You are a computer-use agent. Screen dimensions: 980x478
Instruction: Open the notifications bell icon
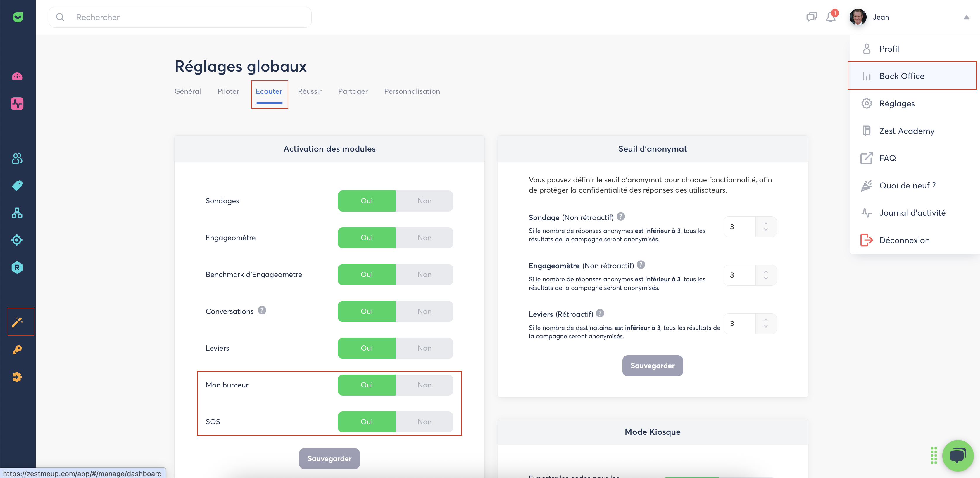[x=831, y=17]
